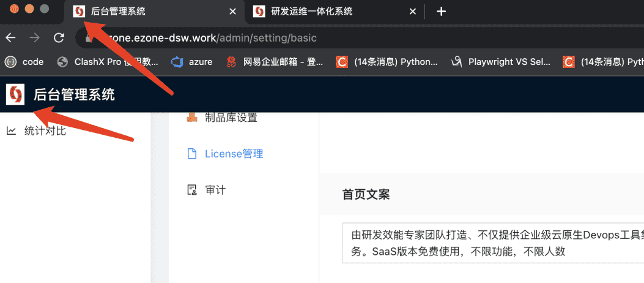Click the 首页文案 text area
Screen dimensions: 644x283
pos(489,243)
